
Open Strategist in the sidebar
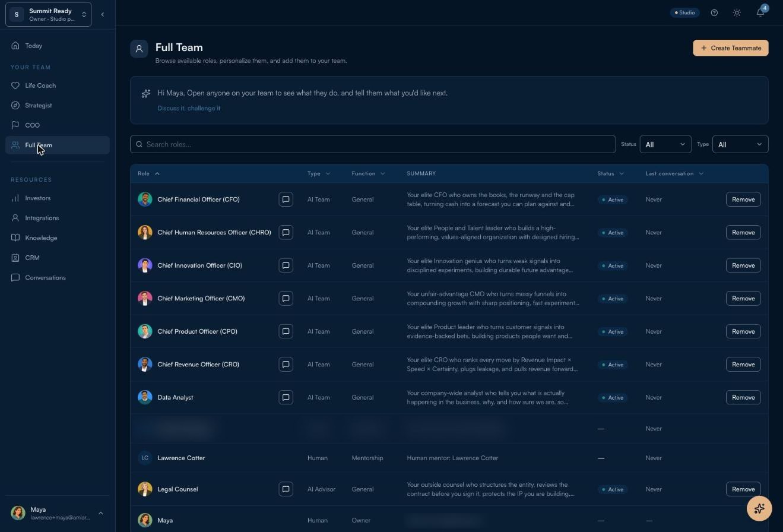coord(58,106)
